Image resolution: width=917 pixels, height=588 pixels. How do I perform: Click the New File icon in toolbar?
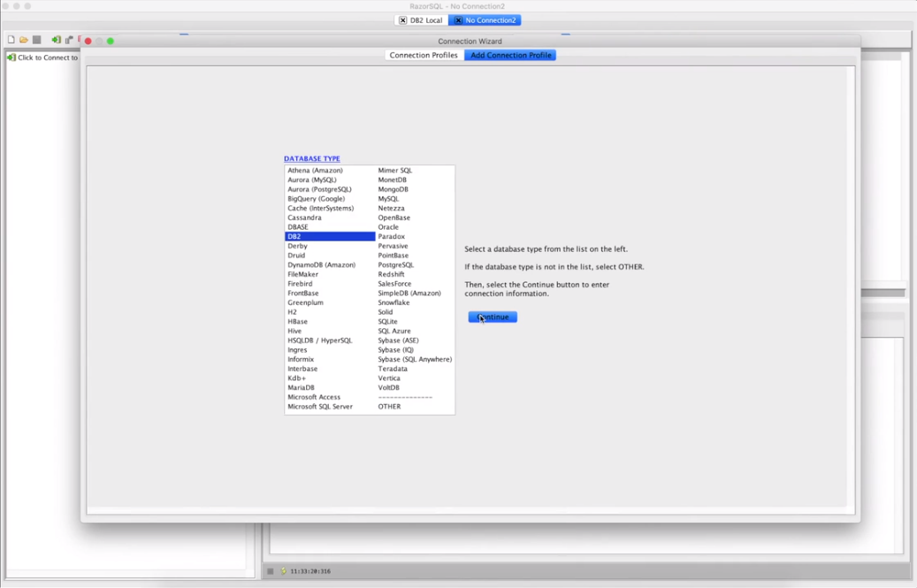pyautogui.click(x=11, y=40)
